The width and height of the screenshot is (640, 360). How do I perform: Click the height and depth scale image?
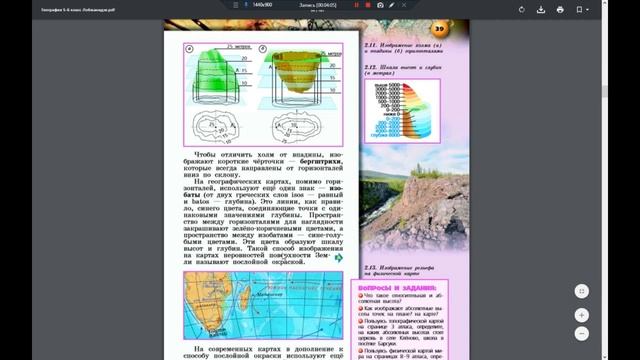point(402,111)
